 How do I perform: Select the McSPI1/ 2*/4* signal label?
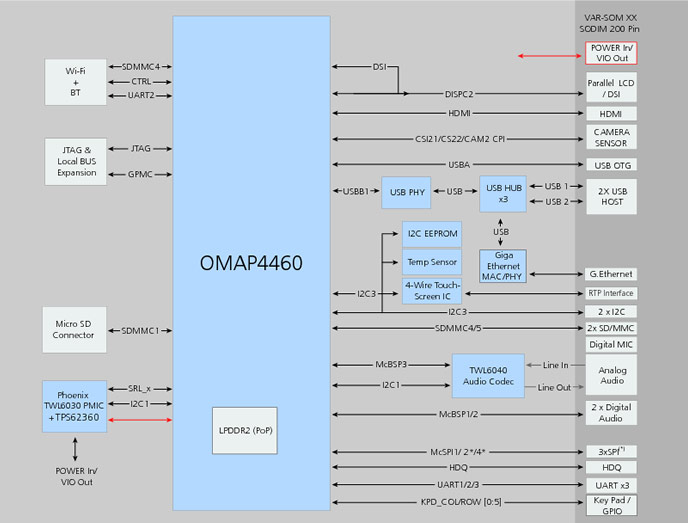[458, 452]
